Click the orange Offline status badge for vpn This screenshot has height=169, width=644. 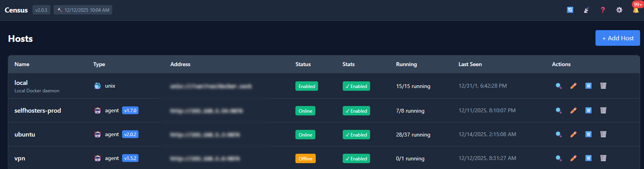coord(305,158)
